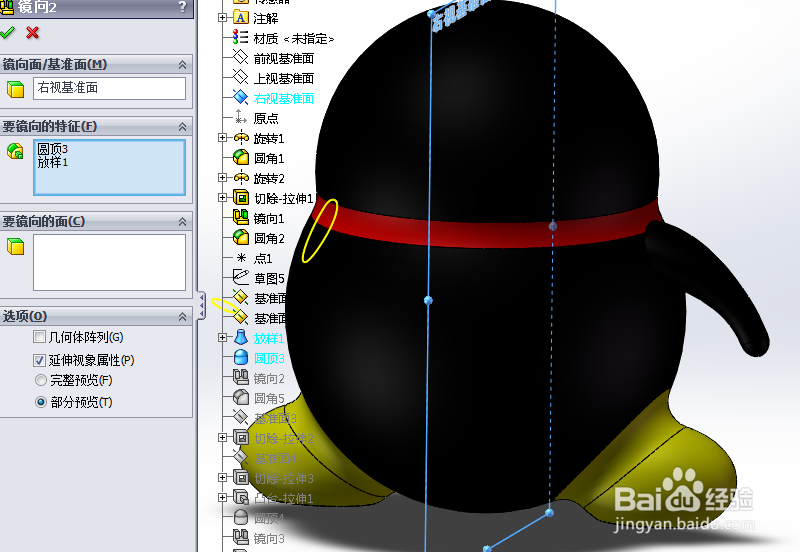Click the mirror face plane icon

(x=15, y=89)
